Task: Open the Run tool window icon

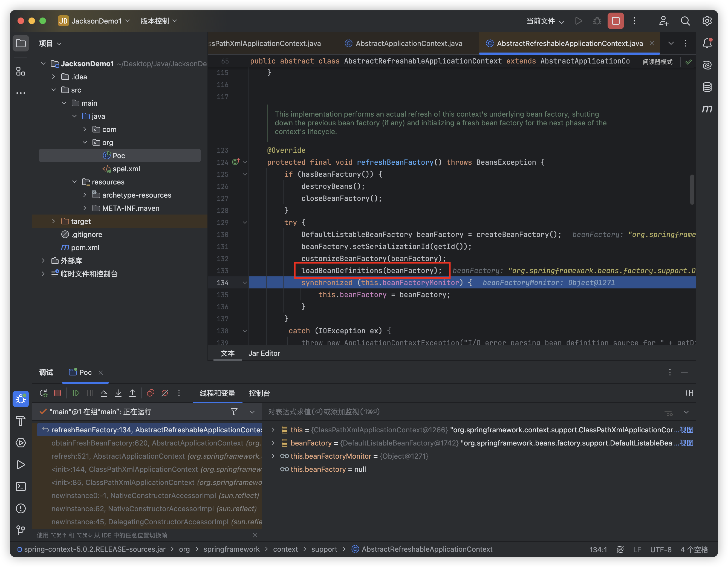Action: click(x=21, y=465)
